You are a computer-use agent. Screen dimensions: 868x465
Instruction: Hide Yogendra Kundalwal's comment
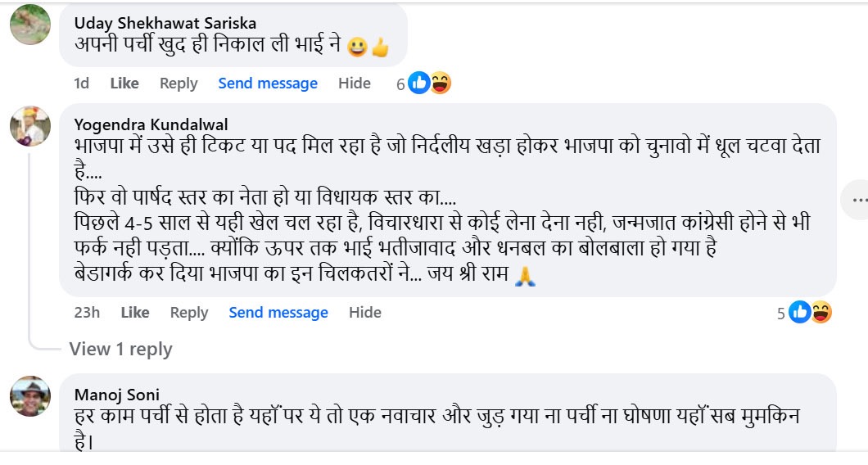click(x=365, y=313)
